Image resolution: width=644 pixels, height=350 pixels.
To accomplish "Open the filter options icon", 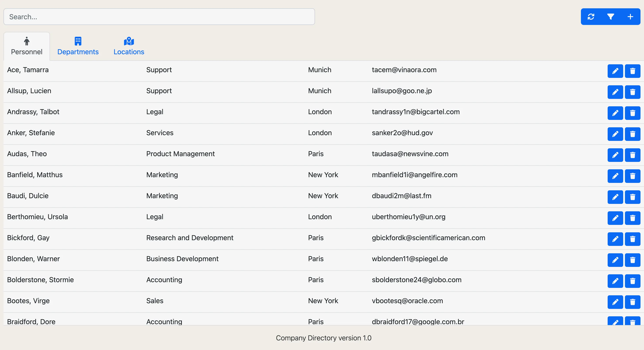I will (611, 17).
